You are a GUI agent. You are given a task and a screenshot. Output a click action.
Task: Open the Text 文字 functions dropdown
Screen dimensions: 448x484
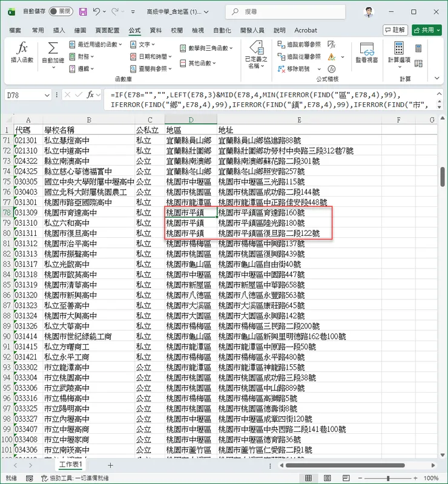pyautogui.click(x=142, y=44)
